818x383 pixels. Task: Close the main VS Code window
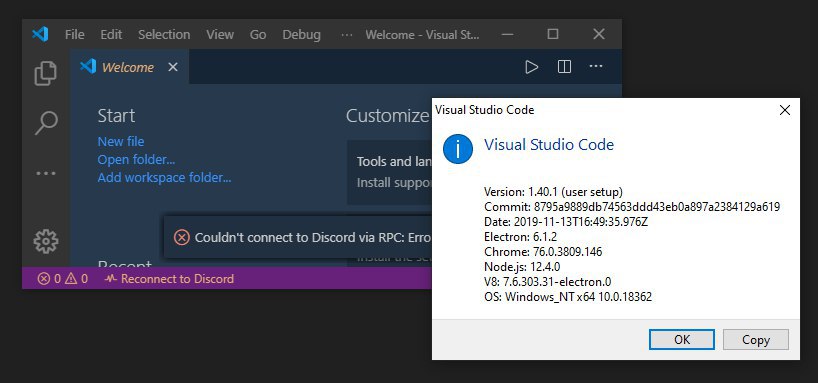pos(599,34)
